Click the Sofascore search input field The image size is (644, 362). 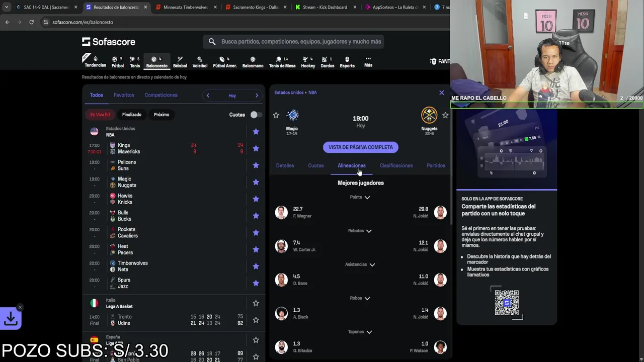[x=293, y=42]
